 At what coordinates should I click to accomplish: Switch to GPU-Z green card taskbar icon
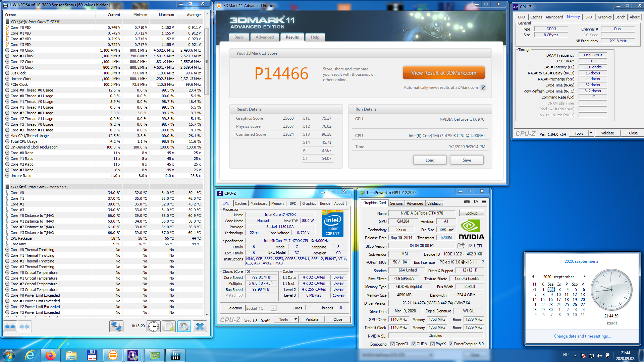(154, 355)
